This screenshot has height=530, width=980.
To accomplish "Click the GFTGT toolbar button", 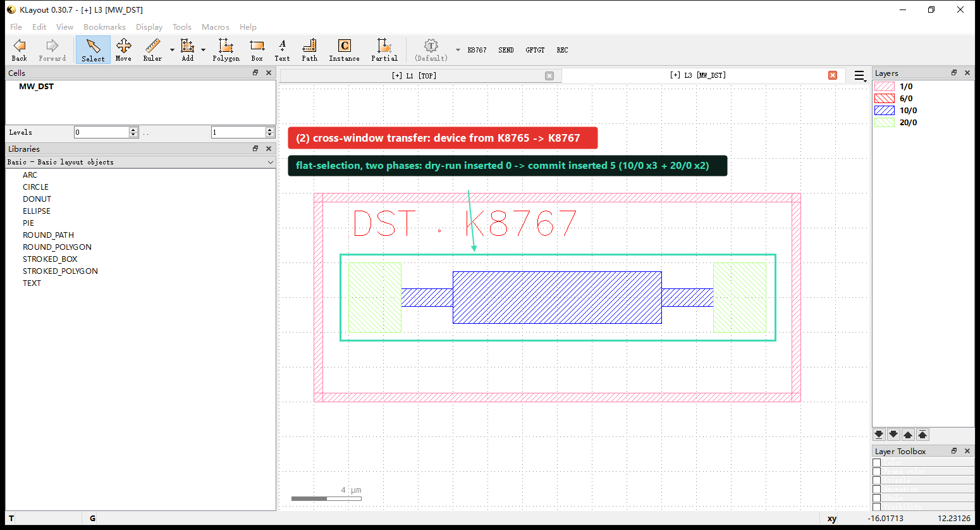I will [x=535, y=50].
